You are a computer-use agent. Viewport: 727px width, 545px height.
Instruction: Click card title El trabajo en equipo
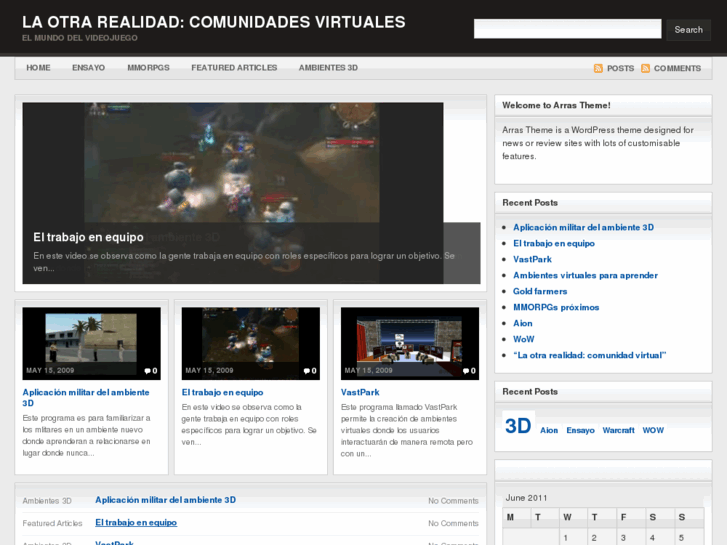point(222,392)
